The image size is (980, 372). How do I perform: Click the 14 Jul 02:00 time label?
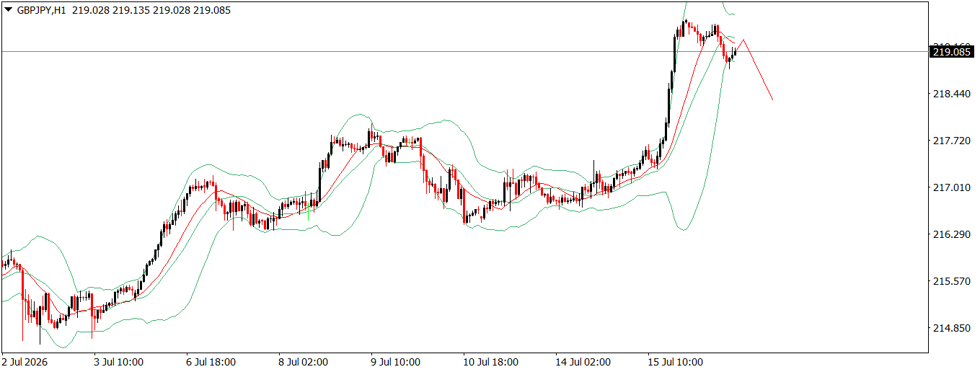pos(583,362)
